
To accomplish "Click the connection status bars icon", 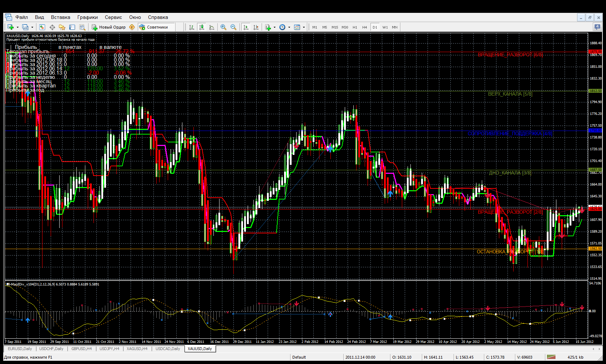I will (x=551, y=357).
